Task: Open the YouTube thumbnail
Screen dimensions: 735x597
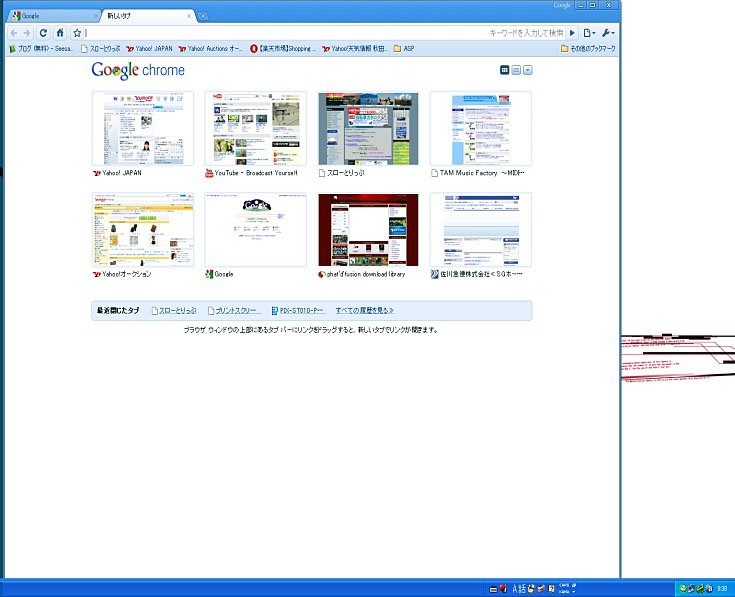Action: pos(255,128)
